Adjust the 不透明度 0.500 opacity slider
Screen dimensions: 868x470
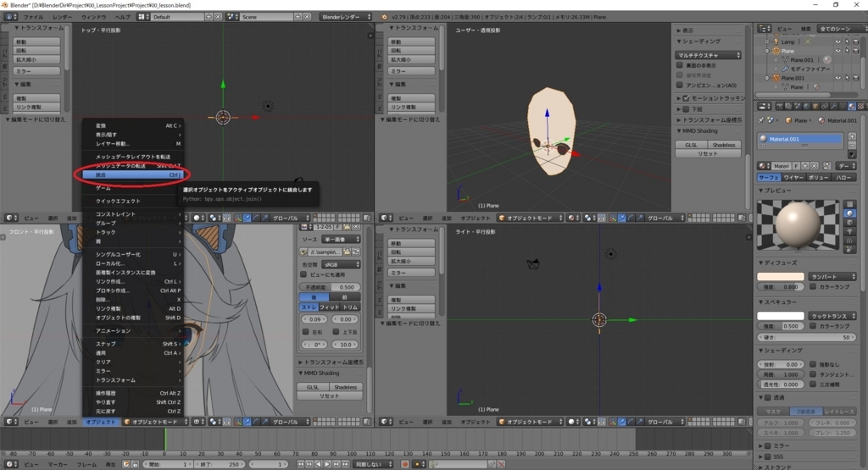(x=330, y=287)
